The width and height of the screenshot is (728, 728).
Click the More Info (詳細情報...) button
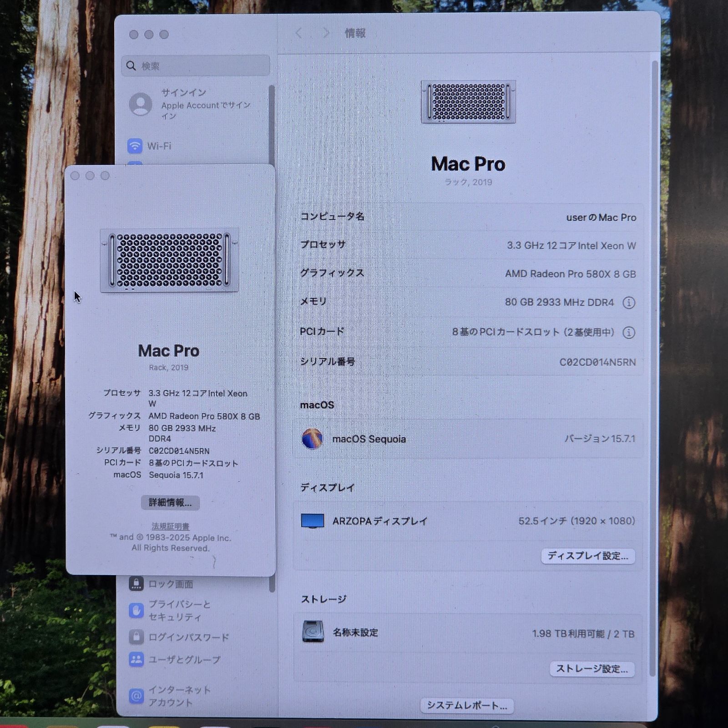pyautogui.click(x=170, y=503)
